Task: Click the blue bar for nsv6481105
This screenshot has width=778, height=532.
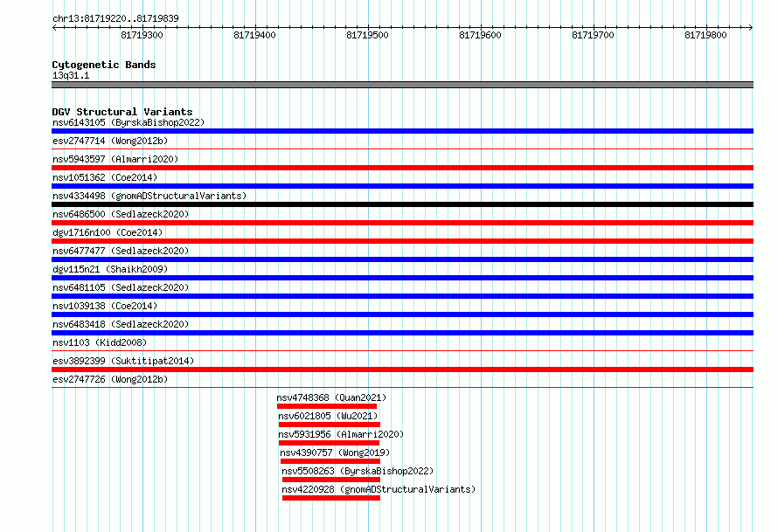Action: 402,296
